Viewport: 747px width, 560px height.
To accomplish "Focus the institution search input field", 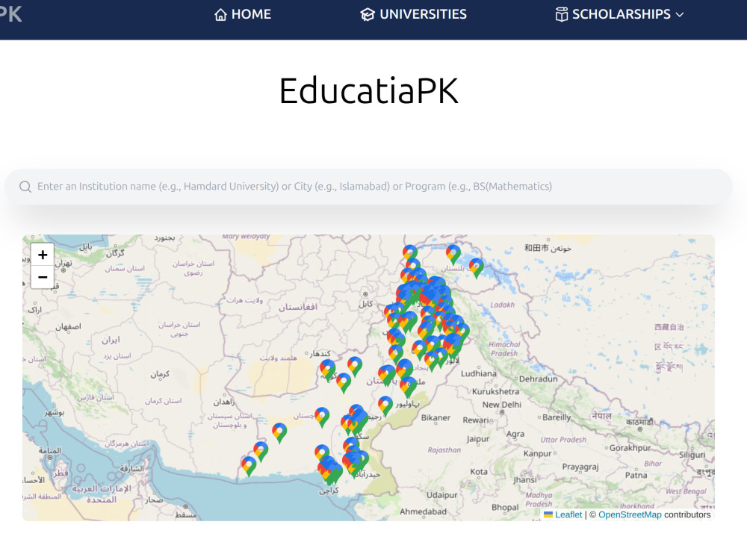I will [x=368, y=187].
